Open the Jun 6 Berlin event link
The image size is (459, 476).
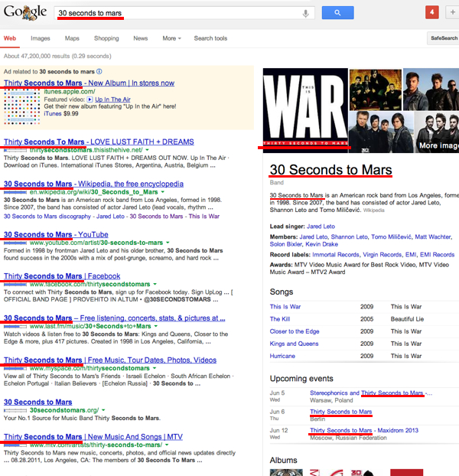[341, 412]
